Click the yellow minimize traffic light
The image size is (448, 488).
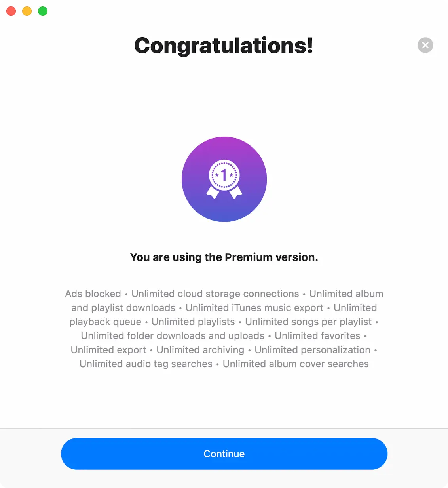point(27,11)
